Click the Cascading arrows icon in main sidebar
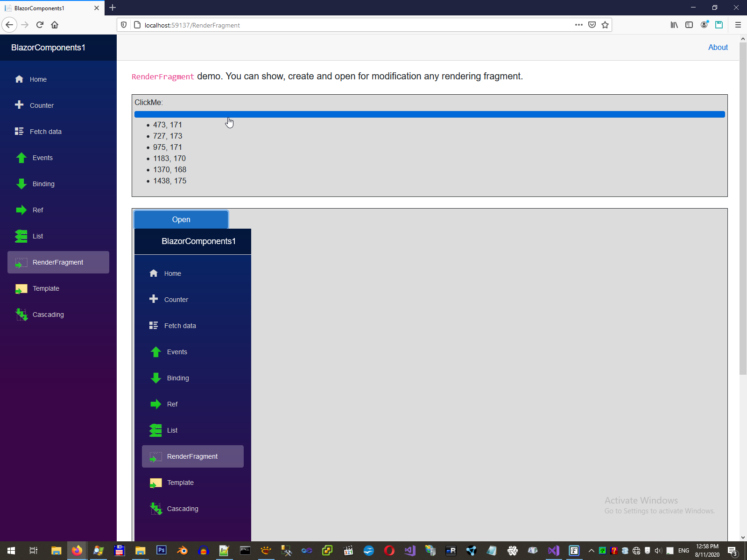The height and width of the screenshot is (560, 747). point(21,315)
